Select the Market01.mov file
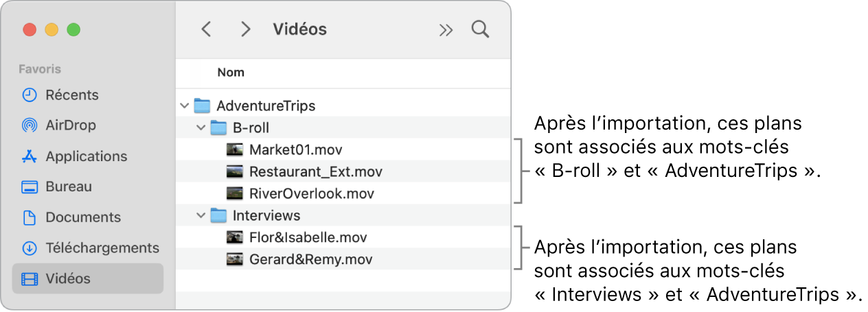This screenshot has height=312, width=868. (295, 149)
